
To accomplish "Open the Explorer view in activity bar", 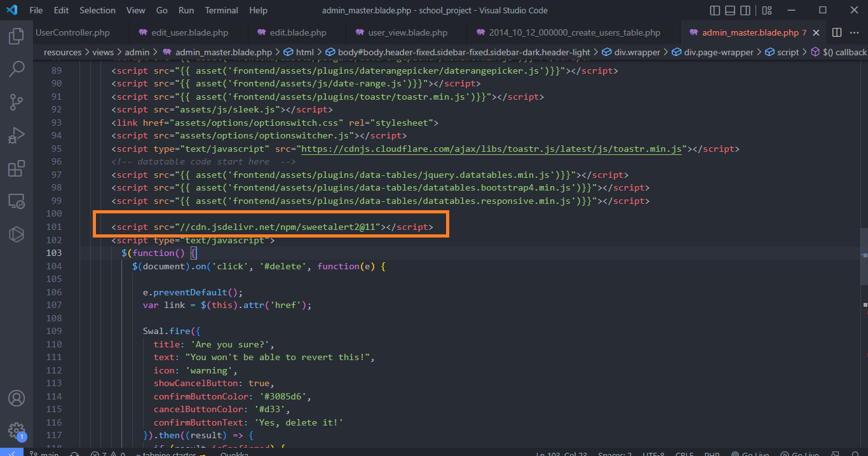I will click(x=16, y=36).
